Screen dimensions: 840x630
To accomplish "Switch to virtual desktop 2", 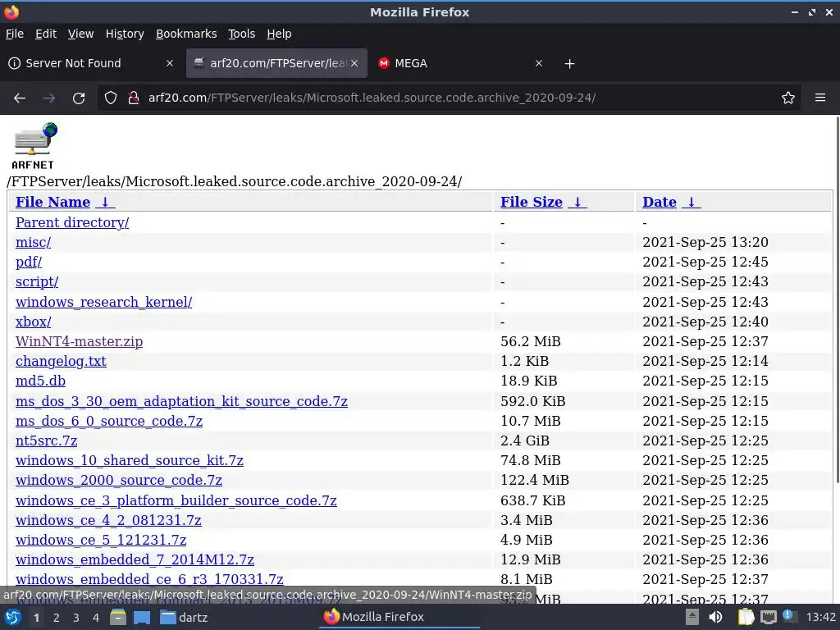I will 57,618.
